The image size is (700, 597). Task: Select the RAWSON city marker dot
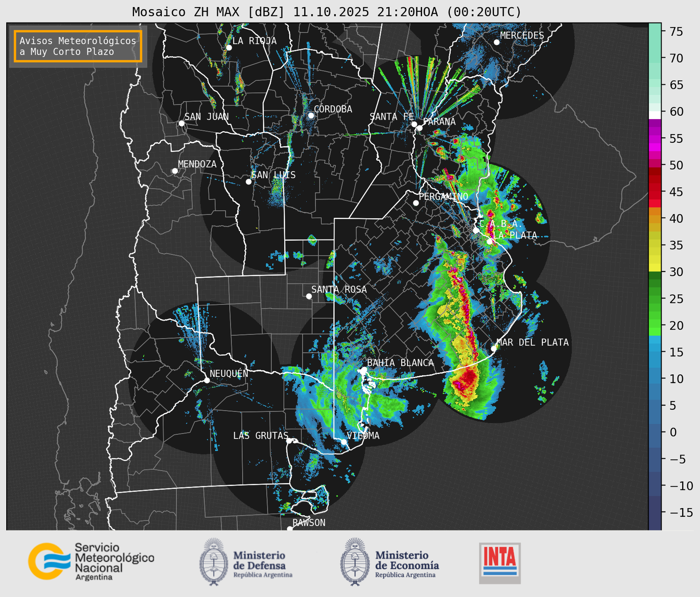coord(290,529)
